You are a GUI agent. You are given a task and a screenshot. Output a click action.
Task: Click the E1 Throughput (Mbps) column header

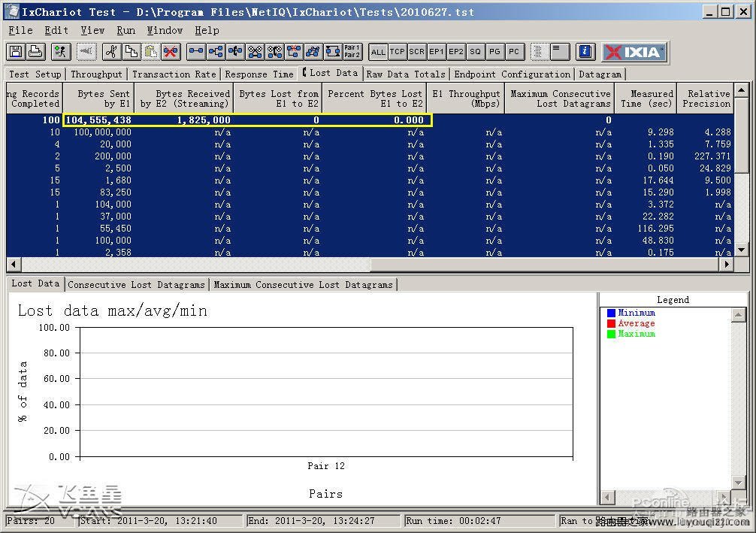tap(466, 98)
